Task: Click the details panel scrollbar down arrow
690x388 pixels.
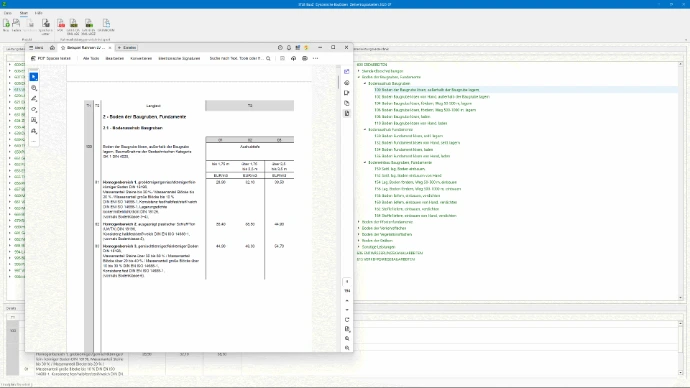Action: pyautogui.click(x=680, y=373)
